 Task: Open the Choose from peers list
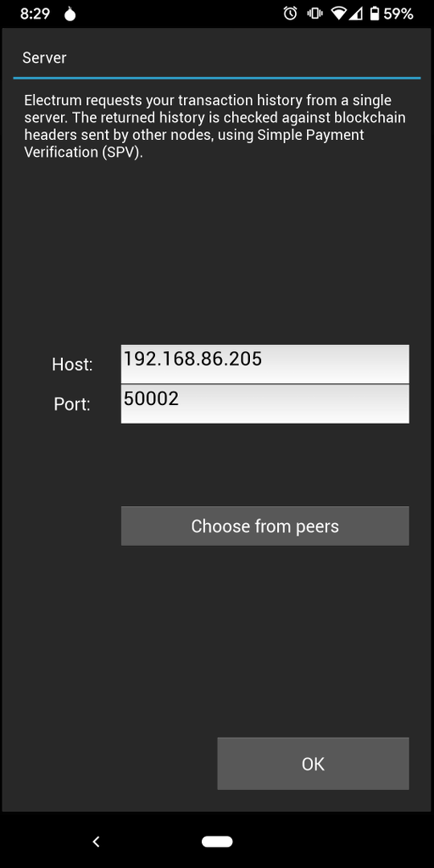[x=265, y=526]
